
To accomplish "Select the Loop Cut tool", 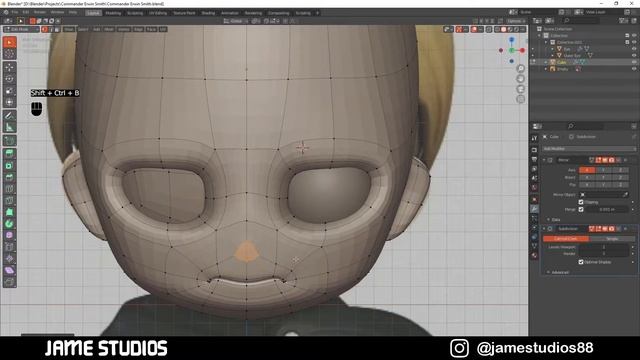I will pyautogui.click(x=9, y=189).
